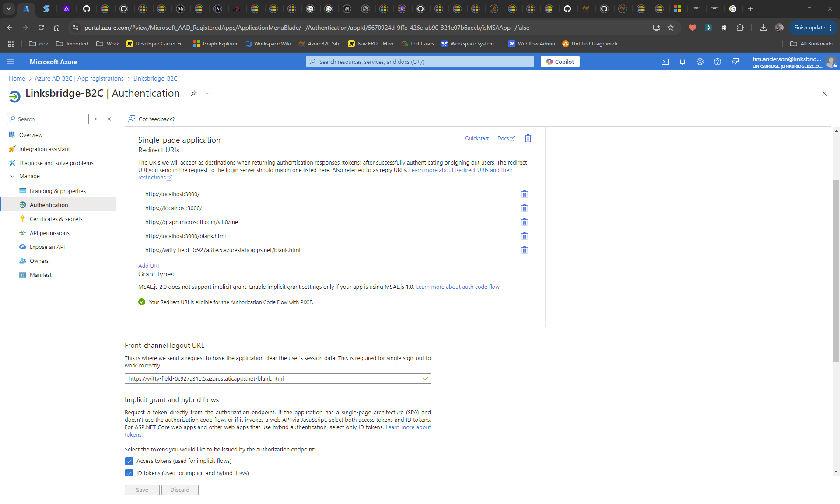Open the Docs external link

point(506,138)
